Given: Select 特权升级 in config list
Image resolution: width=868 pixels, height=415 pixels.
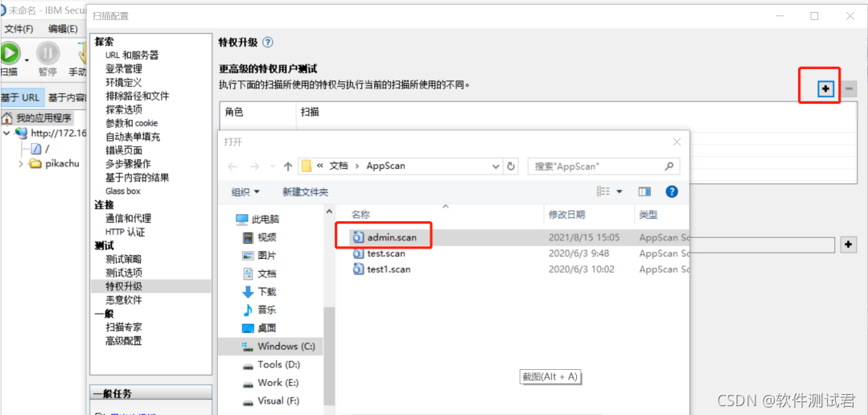Looking at the screenshot, I should point(123,286).
